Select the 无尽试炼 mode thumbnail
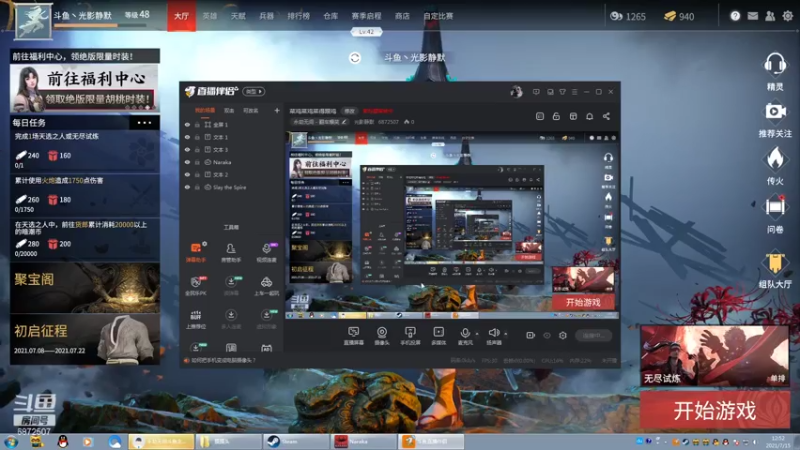Image resolution: width=800 pixels, height=450 pixels. [x=714, y=356]
